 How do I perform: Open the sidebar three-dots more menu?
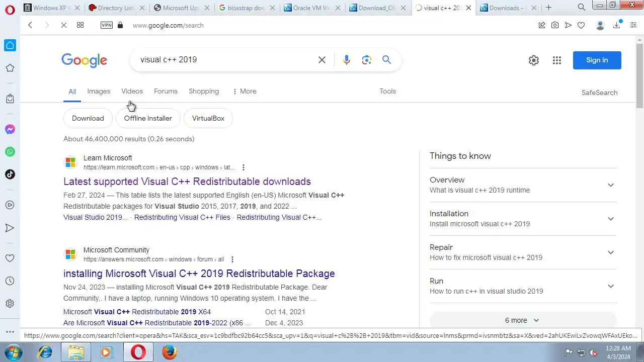click(x=10, y=332)
